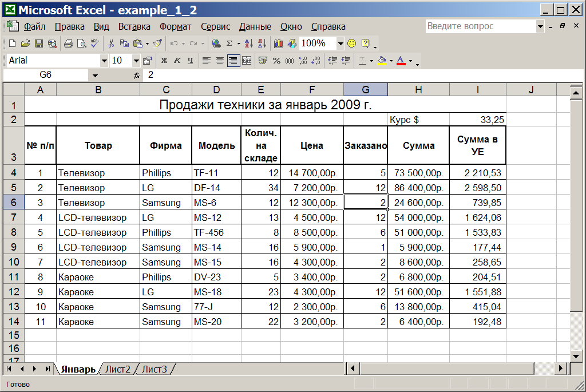Open the 100% zoom dropdown

pos(340,43)
